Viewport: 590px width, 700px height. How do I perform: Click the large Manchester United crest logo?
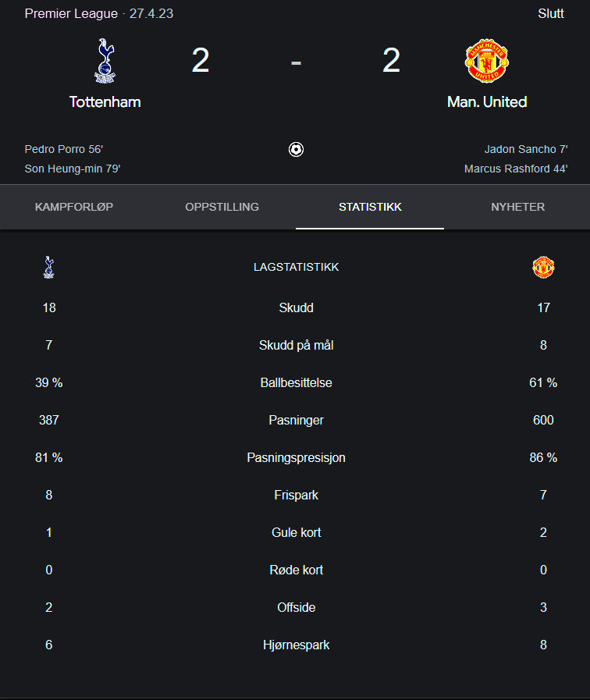click(x=487, y=61)
